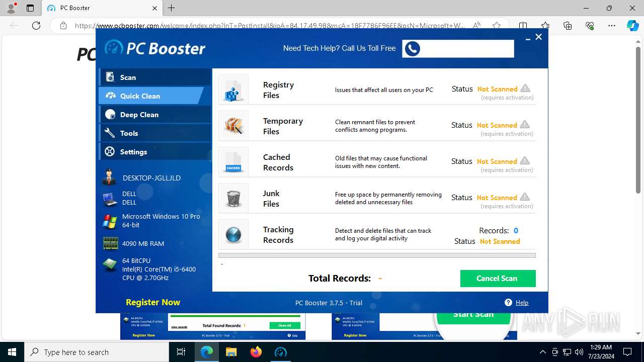Open Edge settings and more menu
This screenshot has height=362, width=644.
(612, 26)
